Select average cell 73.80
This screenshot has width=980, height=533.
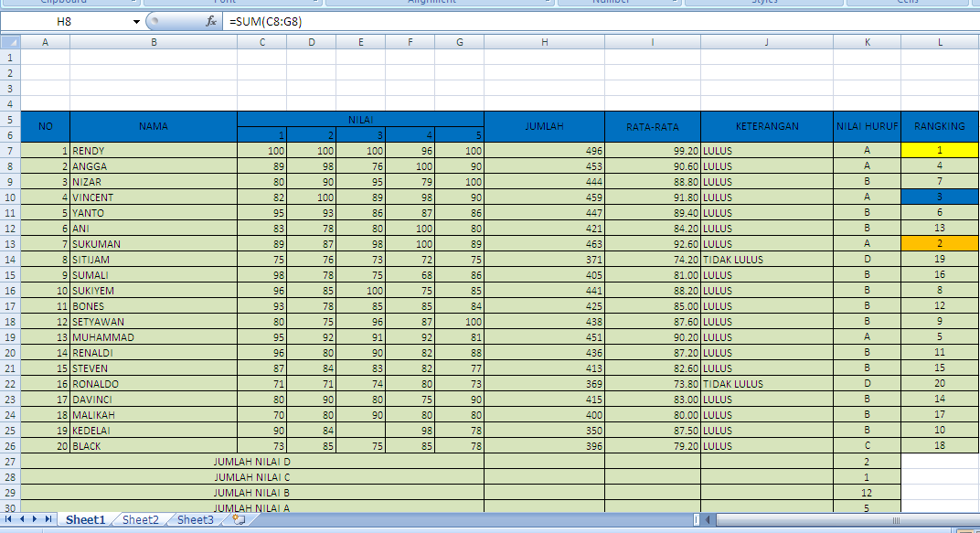[653, 384]
